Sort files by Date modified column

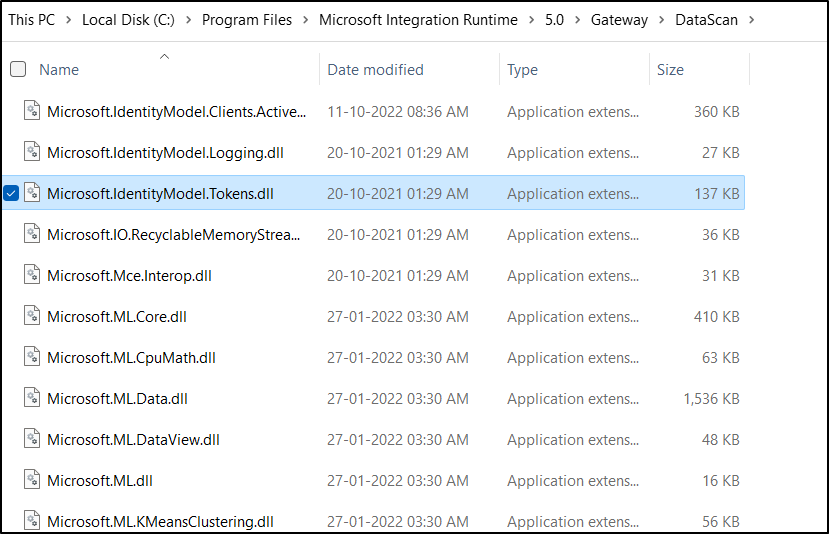pyautogui.click(x=375, y=70)
